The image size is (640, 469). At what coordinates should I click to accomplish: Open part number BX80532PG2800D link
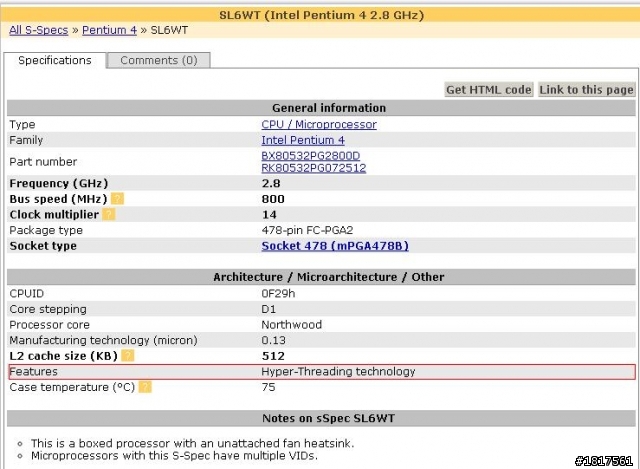tap(311, 156)
